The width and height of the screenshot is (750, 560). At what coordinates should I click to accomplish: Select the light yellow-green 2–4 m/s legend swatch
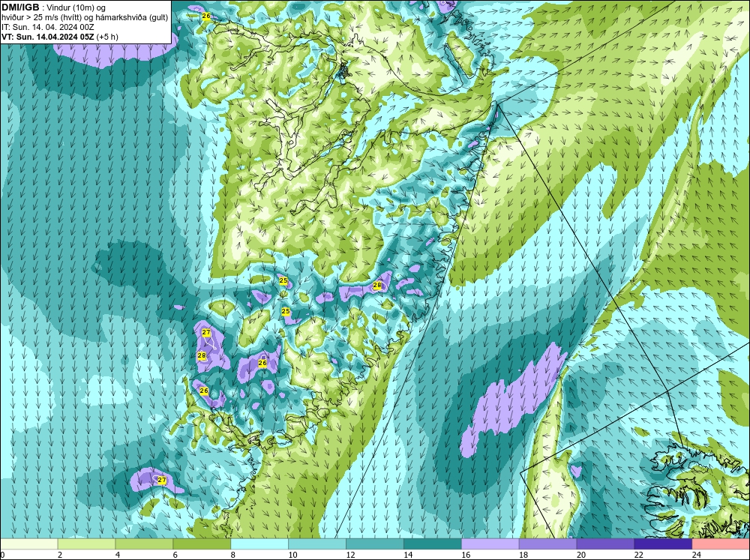coord(86,544)
